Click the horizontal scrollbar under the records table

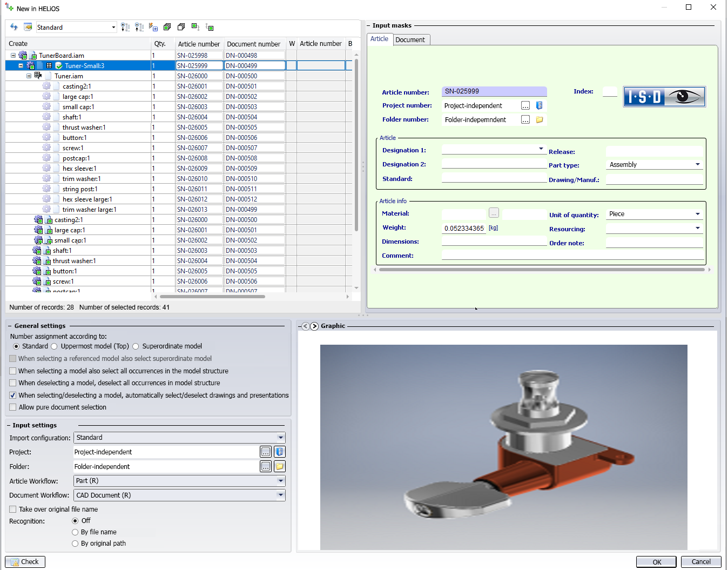tap(212, 297)
